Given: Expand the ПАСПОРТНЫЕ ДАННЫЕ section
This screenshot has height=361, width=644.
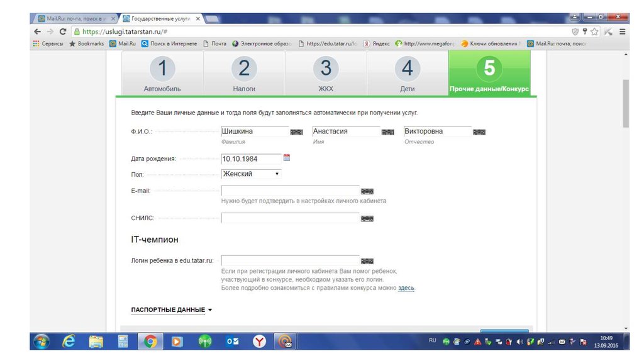Looking at the screenshot, I should point(172,310).
